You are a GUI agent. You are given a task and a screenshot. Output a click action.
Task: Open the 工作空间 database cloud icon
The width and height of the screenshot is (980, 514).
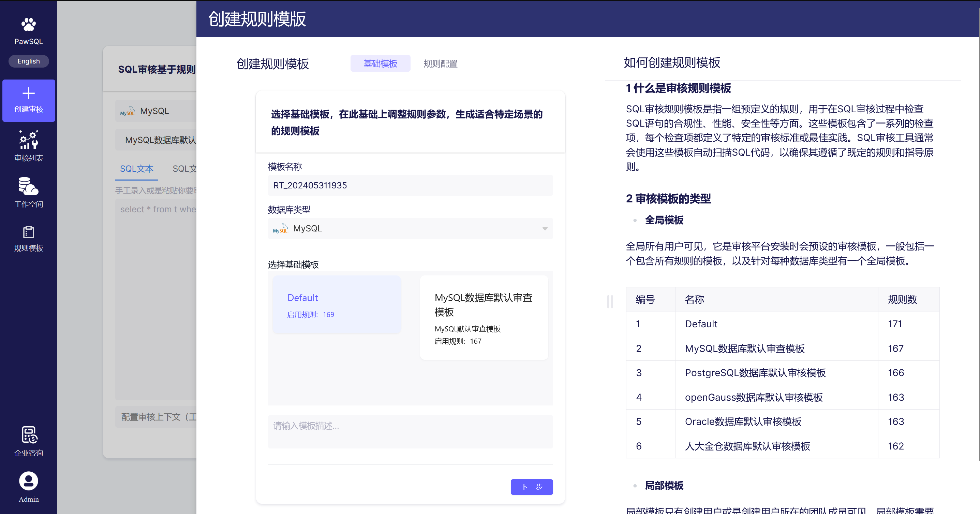29,186
